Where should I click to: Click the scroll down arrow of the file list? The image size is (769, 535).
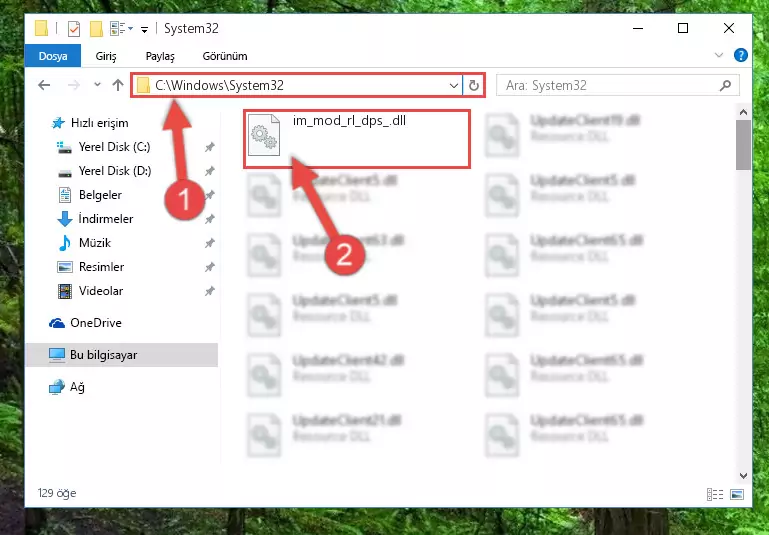click(x=743, y=476)
